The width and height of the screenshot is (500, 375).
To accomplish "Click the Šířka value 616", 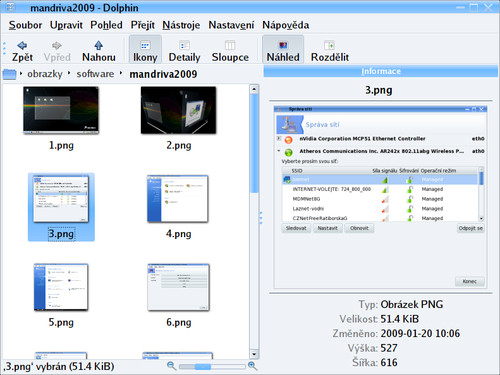I will pyautogui.click(x=389, y=363).
